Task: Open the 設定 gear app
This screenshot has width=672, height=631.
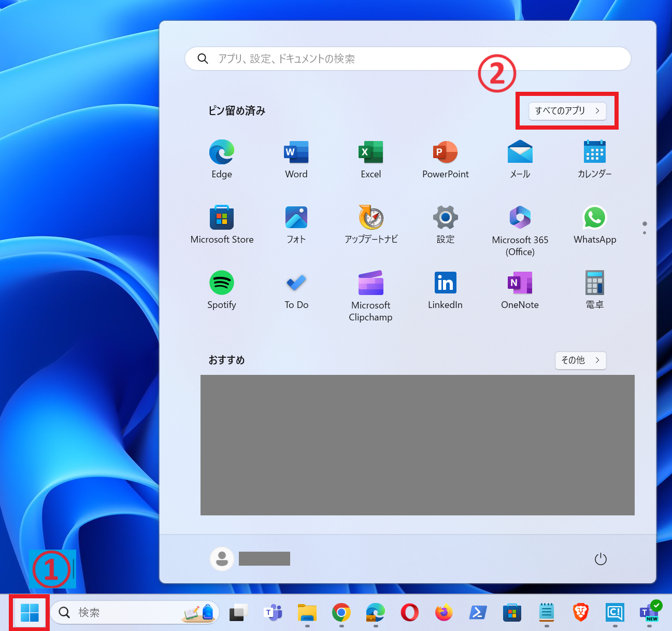Action: coord(446,225)
